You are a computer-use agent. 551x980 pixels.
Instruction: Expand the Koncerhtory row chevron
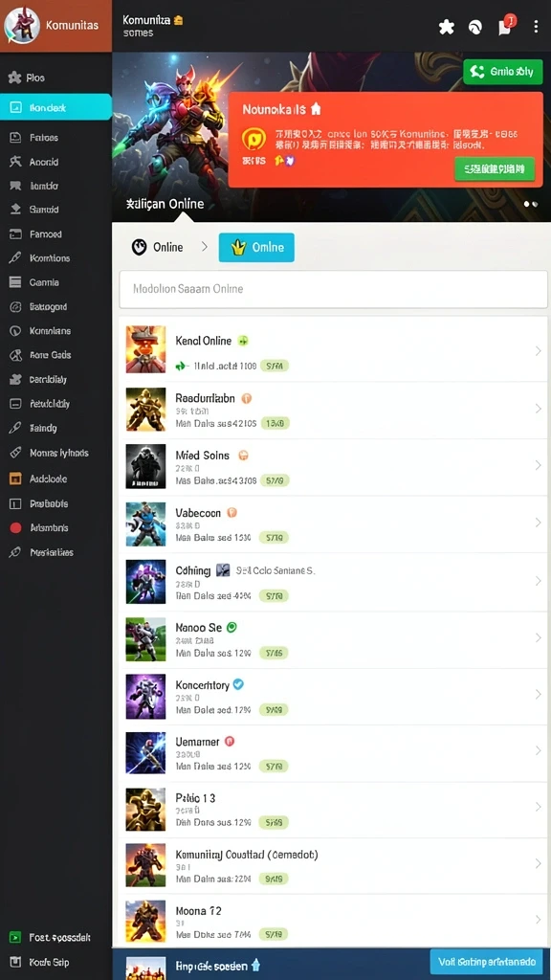[538, 695]
